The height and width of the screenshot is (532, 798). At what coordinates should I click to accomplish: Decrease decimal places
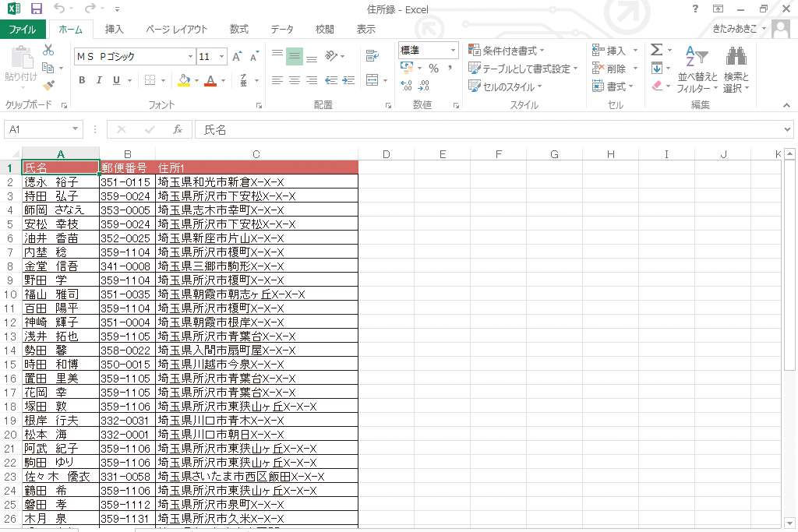pos(423,86)
